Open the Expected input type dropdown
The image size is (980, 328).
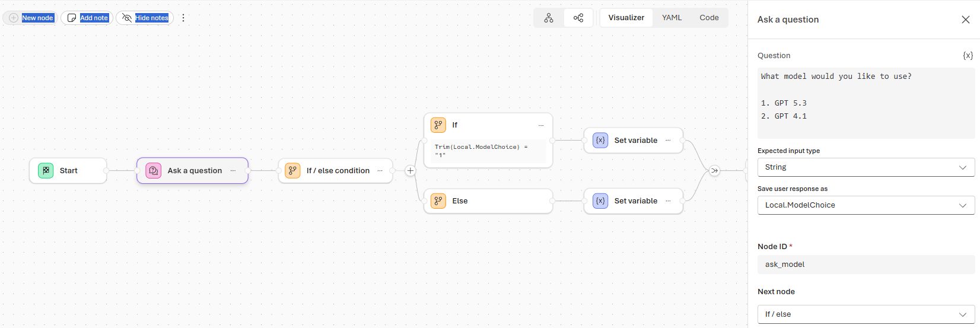tap(866, 167)
